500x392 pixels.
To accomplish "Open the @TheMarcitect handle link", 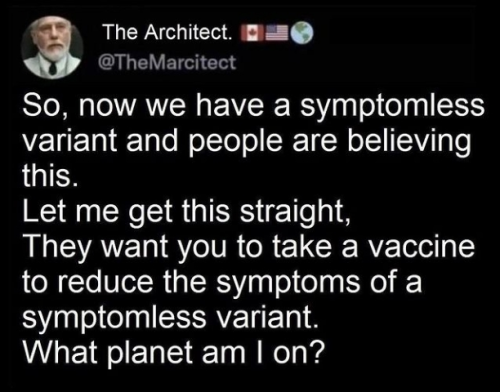I will [167, 62].
